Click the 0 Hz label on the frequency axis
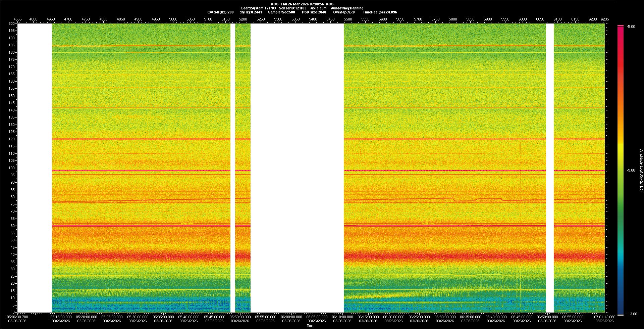 click(x=14, y=312)
